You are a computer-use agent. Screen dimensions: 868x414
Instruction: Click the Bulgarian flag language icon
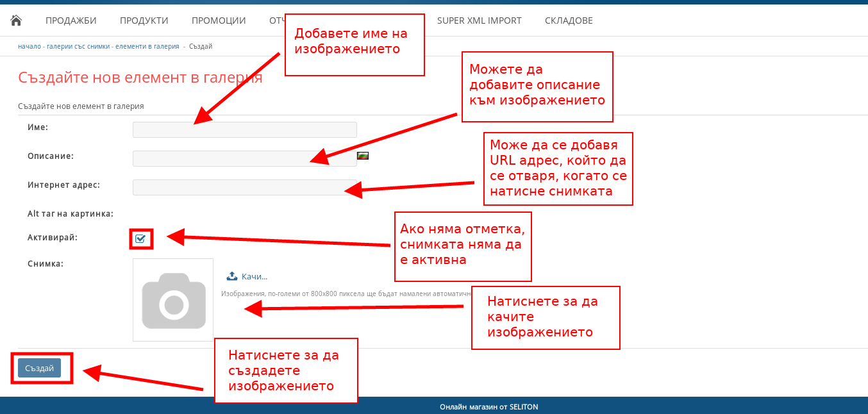point(363,156)
